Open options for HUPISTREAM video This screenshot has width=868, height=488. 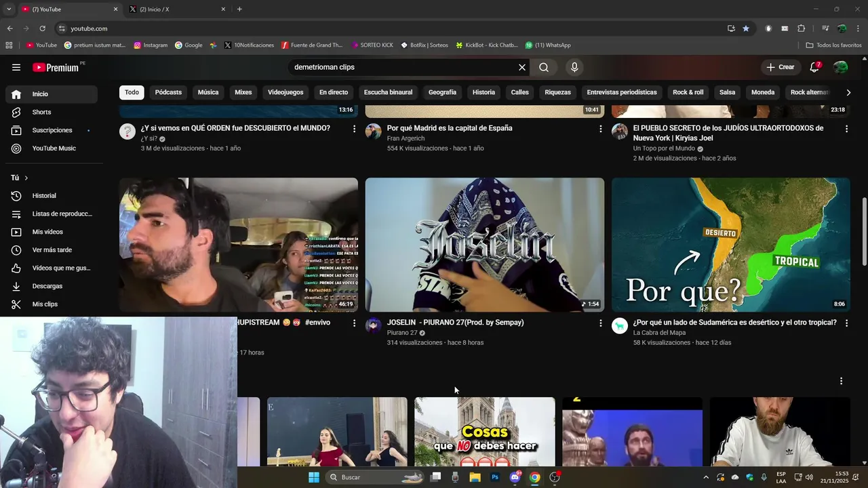(354, 323)
